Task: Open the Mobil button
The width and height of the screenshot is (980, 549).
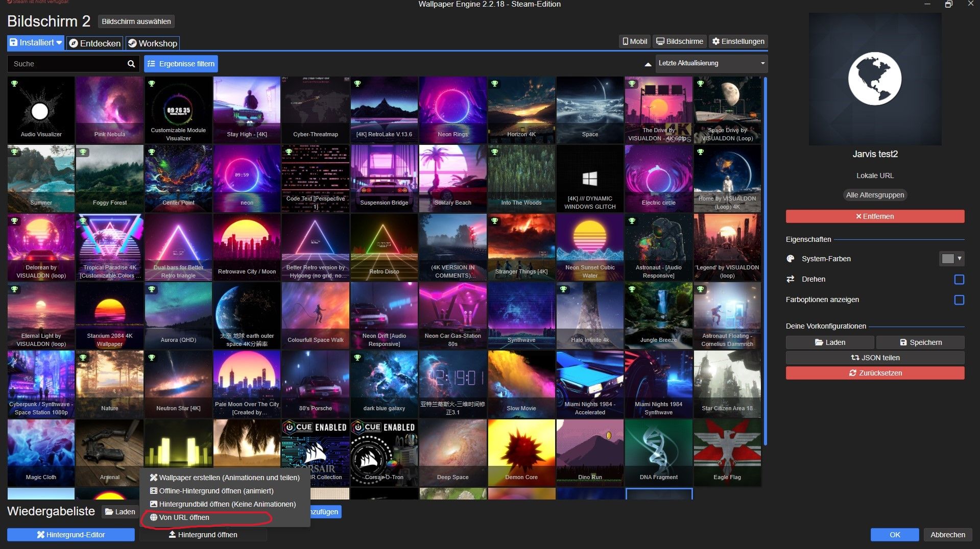Action: (634, 41)
